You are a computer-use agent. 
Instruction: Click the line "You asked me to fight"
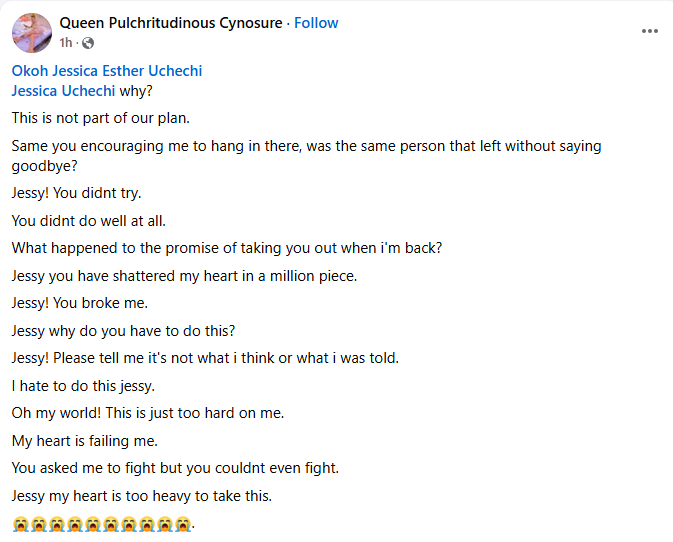[x=175, y=467]
